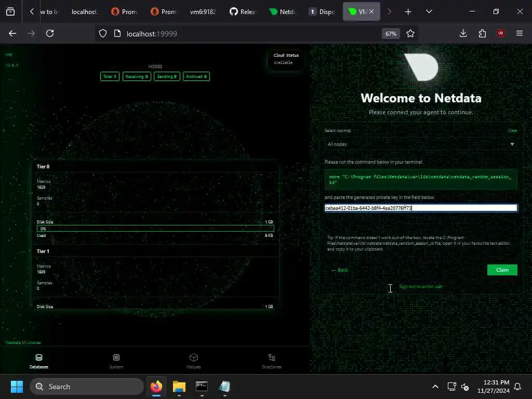Click the private key input field
This screenshot has height=399, width=532.
tap(421, 208)
